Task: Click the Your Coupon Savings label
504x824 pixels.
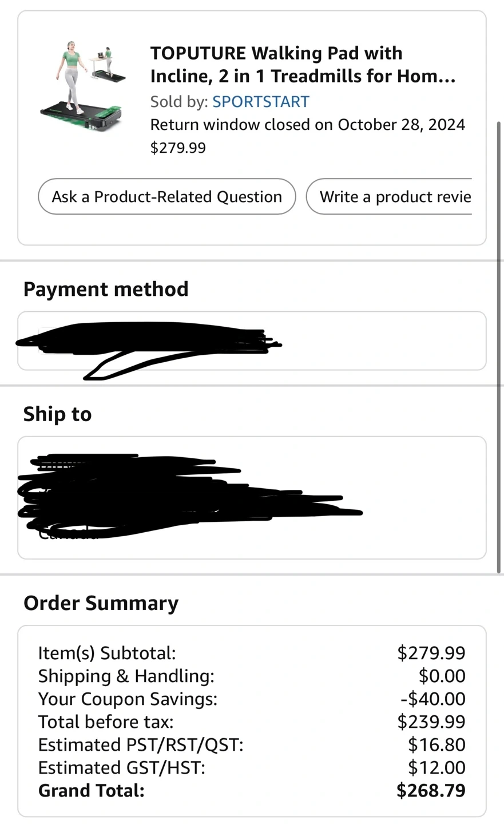Action: click(x=128, y=699)
